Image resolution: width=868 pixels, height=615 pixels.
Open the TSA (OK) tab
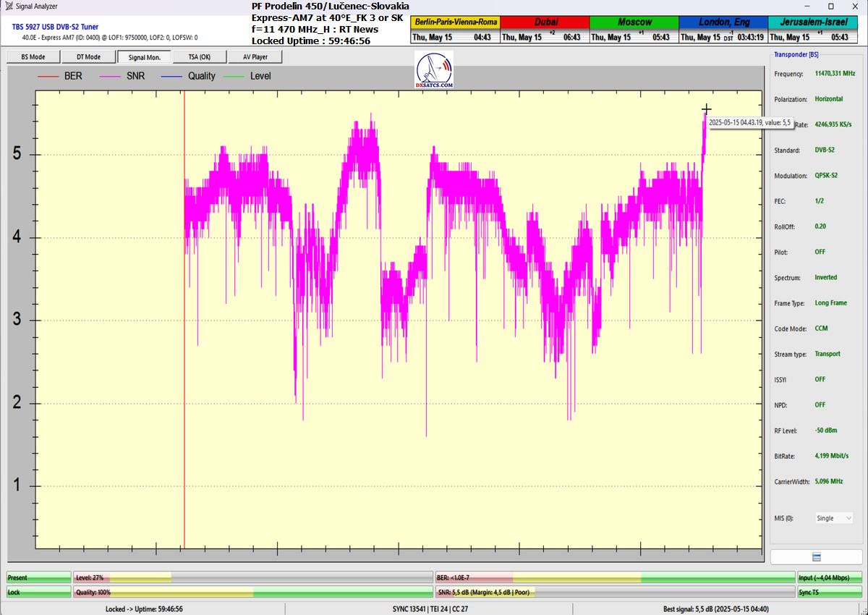point(200,57)
